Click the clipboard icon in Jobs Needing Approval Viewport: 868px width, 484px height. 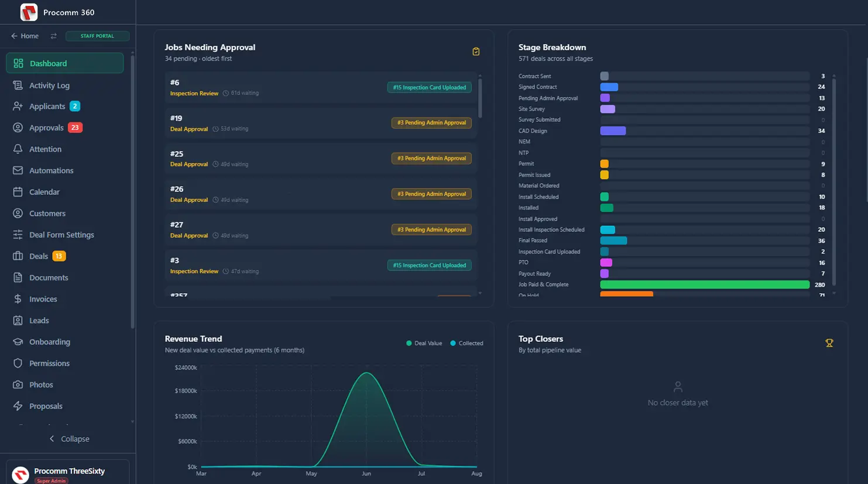coord(476,52)
